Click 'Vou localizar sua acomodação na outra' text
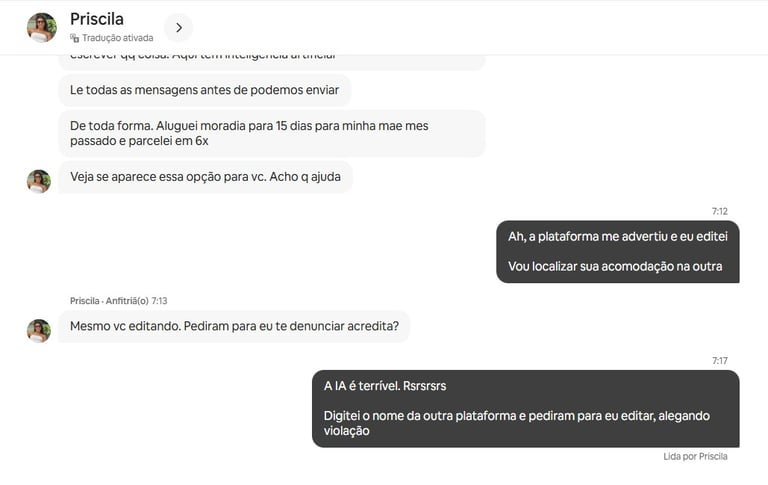The height and width of the screenshot is (485, 768). 615,267
